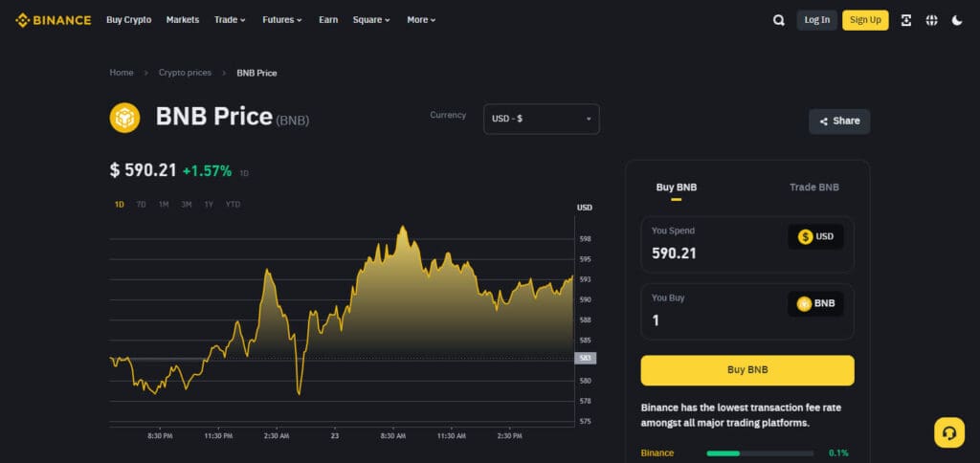Select the YTD chart range
This screenshot has width=980, height=463.
click(233, 205)
